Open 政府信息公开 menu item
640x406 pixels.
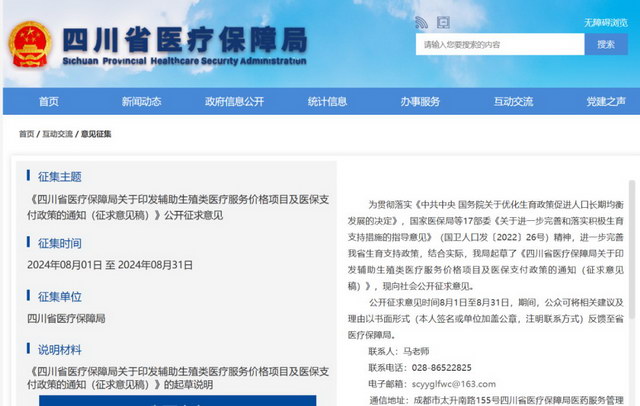(234, 102)
